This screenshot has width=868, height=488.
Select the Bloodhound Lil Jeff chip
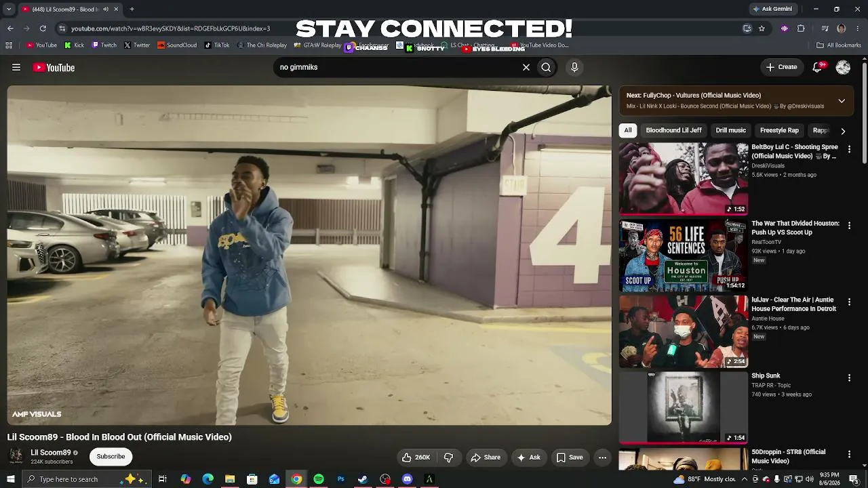673,130
